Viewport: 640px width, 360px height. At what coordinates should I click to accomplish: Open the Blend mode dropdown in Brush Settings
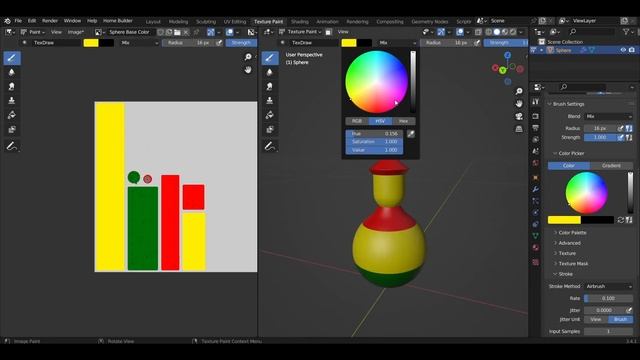(x=609, y=117)
